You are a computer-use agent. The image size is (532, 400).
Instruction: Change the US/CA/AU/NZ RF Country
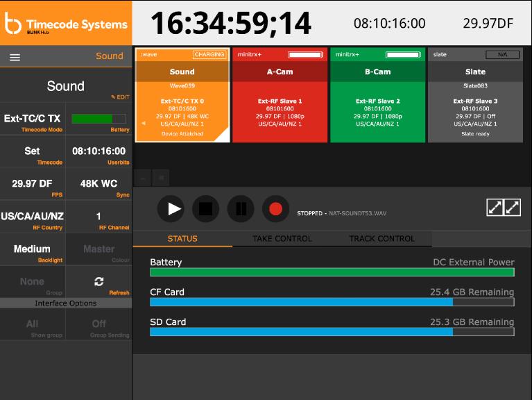[33, 217]
